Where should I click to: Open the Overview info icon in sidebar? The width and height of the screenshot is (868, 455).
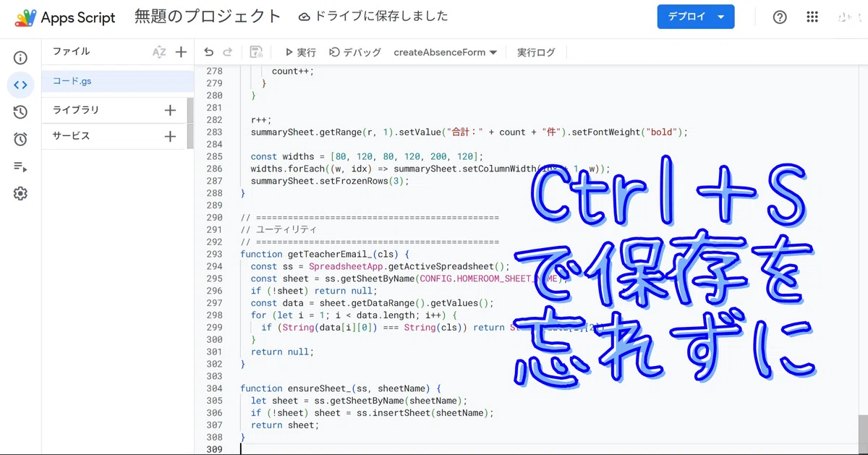pos(20,58)
